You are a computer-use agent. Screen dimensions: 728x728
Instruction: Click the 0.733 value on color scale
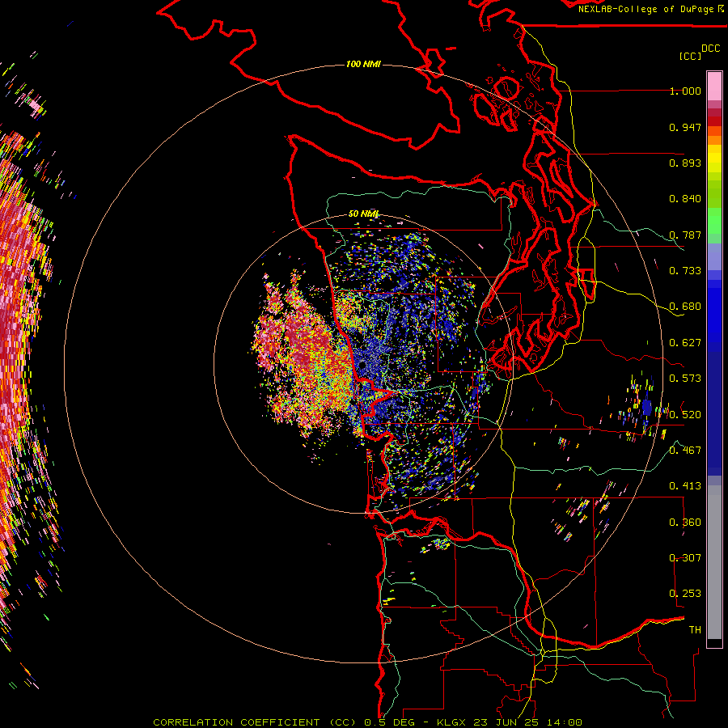[x=685, y=271]
